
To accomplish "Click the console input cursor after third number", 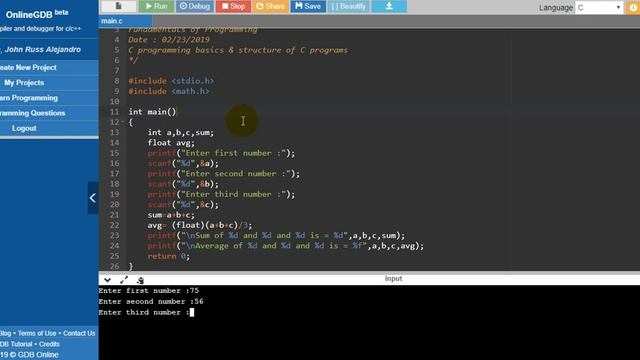I will [192, 312].
